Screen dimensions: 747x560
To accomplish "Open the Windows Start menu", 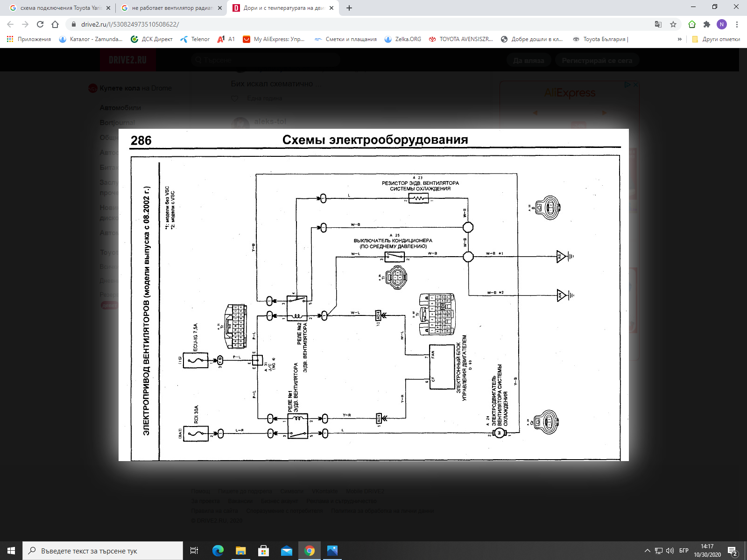I will point(11,551).
